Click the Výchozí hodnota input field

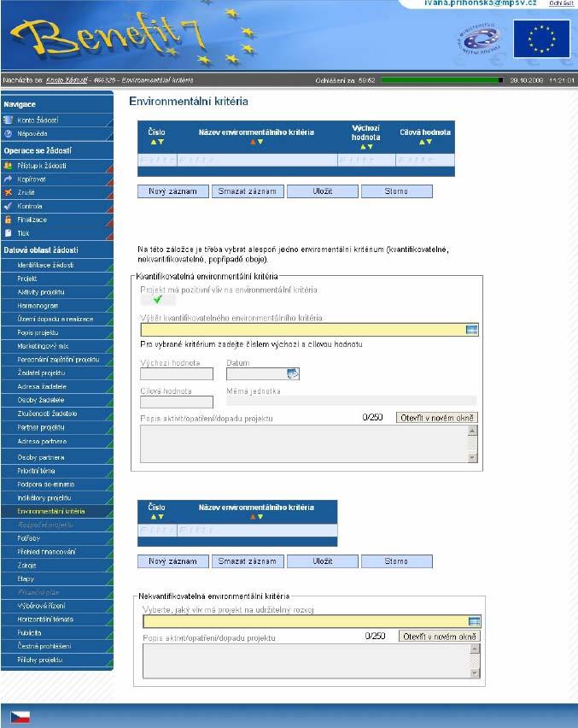[x=177, y=373]
